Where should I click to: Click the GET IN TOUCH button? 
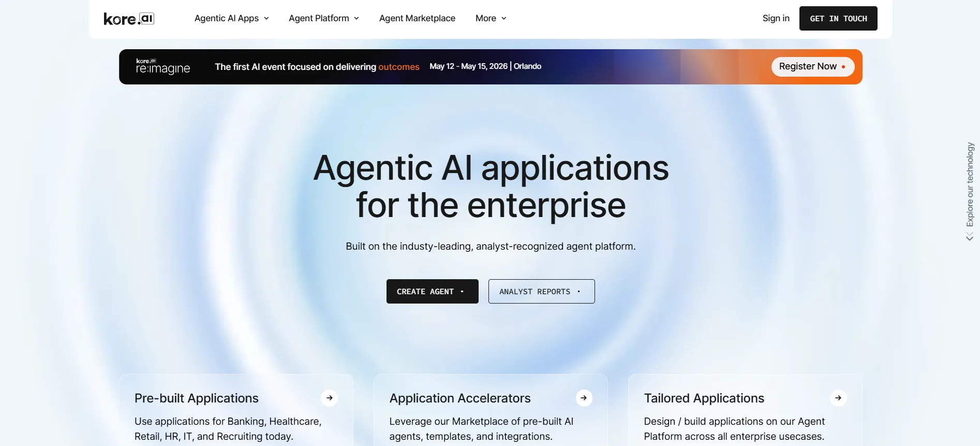(838, 18)
